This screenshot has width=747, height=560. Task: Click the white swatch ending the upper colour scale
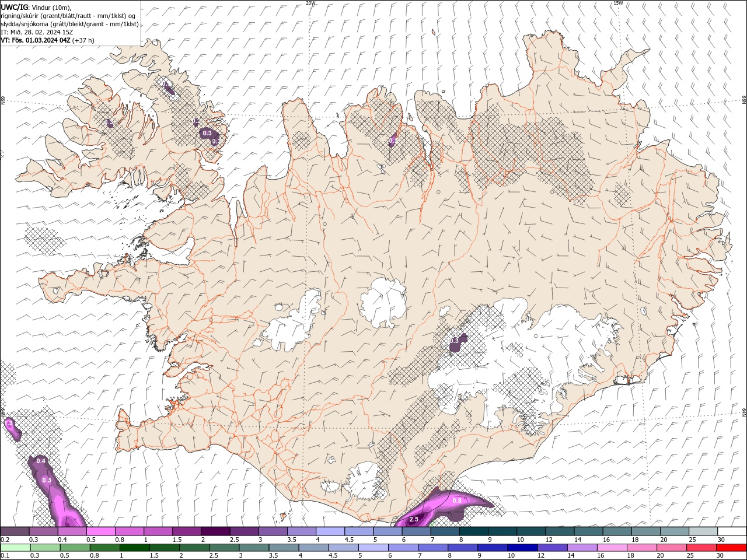point(732,531)
